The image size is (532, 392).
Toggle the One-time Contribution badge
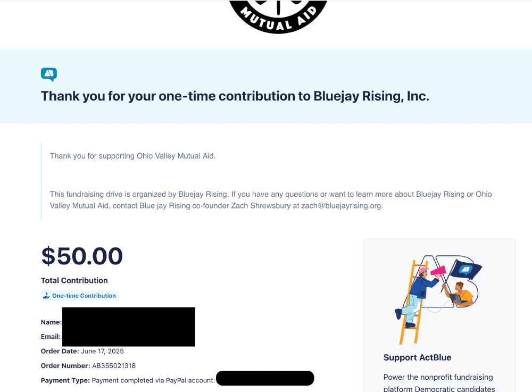pyautogui.click(x=79, y=295)
